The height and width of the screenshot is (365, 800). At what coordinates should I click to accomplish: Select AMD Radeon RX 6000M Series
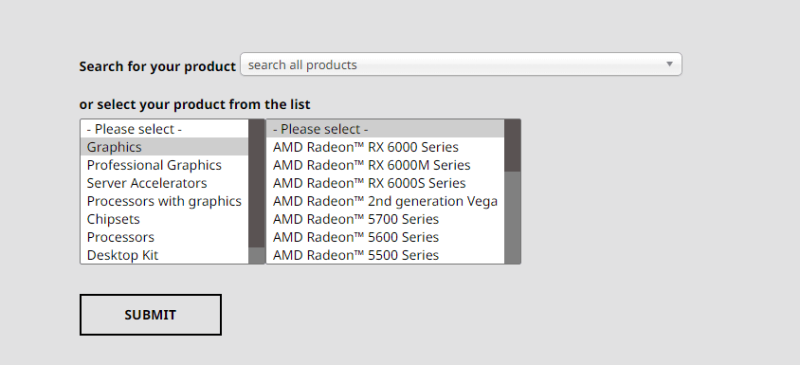coord(385,165)
